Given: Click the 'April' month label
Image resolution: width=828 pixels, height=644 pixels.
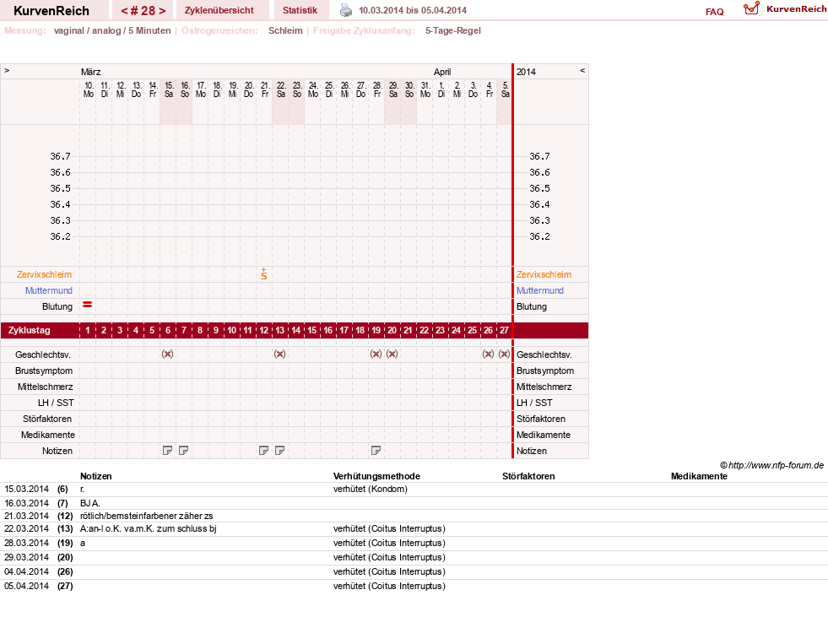Looking at the screenshot, I should [x=442, y=72].
